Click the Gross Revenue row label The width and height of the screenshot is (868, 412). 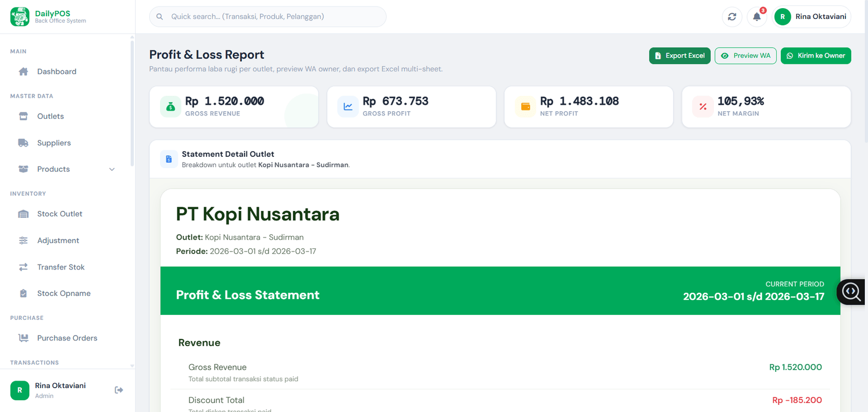[x=218, y=368]
